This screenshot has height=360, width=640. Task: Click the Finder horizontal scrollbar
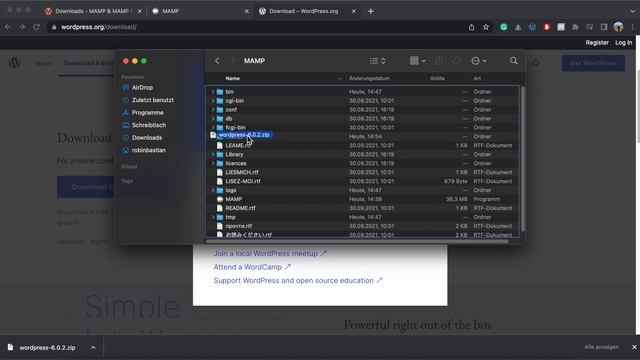click(358, 241)
